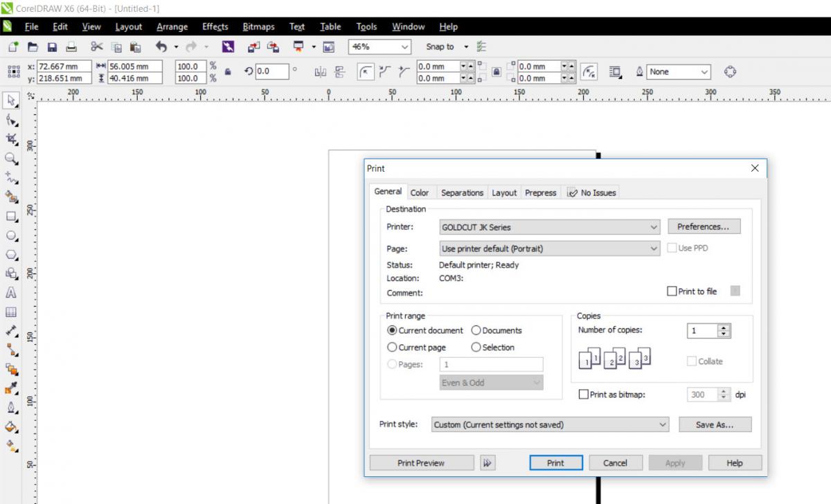Select the Ellipse tool
The width and height of the screenshot is (831, 504).
coord(11,235)
